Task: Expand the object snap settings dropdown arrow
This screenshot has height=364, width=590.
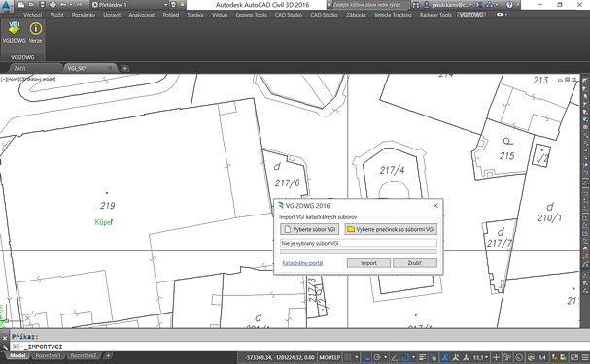Action: click(x=413, y=357)
